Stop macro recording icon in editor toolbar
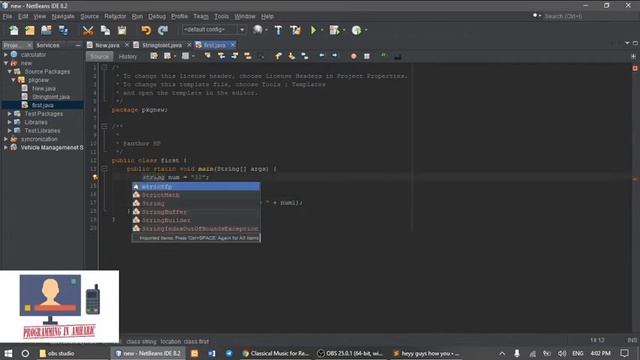Screen dimensions: 640x360 point(367,56)
